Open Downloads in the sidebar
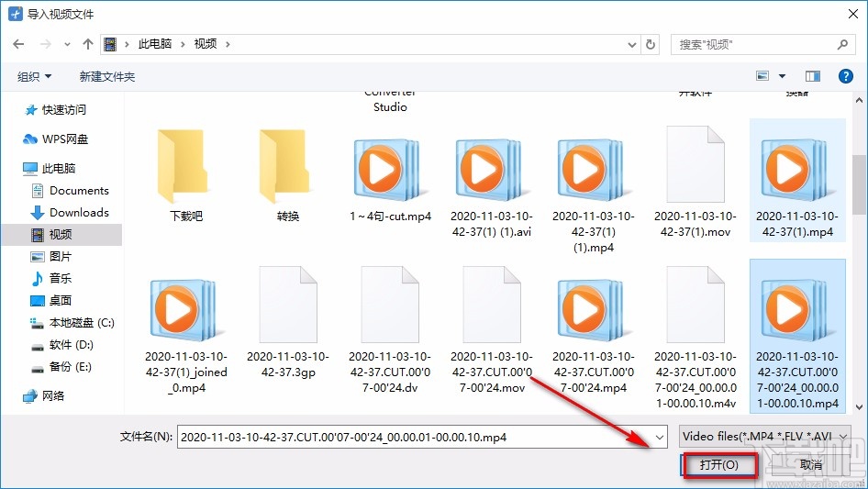Viewport: 868px width, 489px height. 70,213
